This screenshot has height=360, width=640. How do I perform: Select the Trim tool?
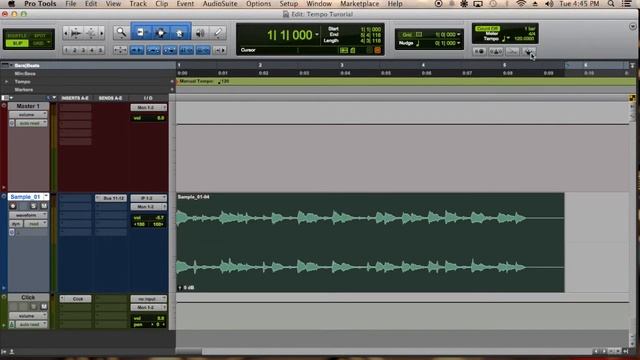[140, 33]
